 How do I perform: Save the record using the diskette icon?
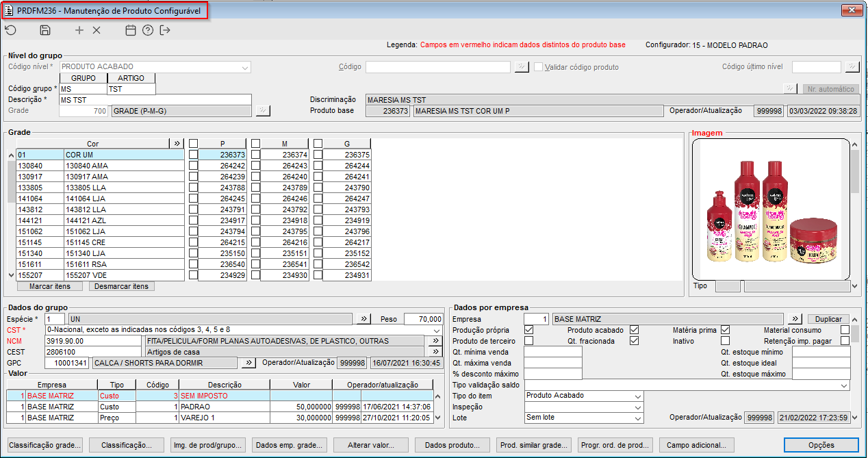coord(45,30)
